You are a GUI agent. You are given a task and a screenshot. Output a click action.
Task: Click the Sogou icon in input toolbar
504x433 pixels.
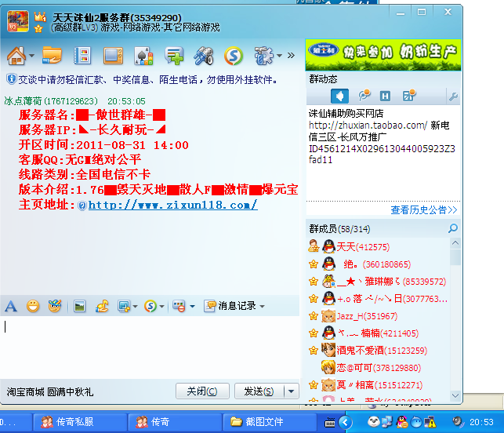pos(150,306)
